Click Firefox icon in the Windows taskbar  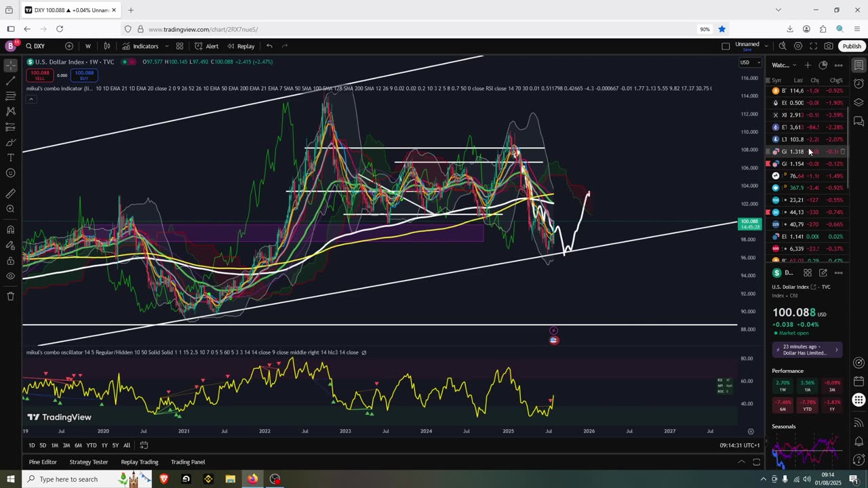252,479
